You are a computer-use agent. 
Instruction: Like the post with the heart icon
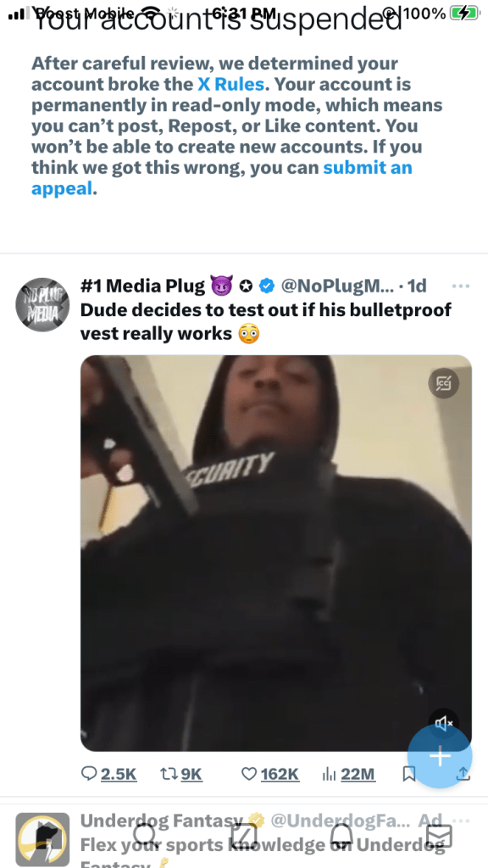click(x=250, y=773)
